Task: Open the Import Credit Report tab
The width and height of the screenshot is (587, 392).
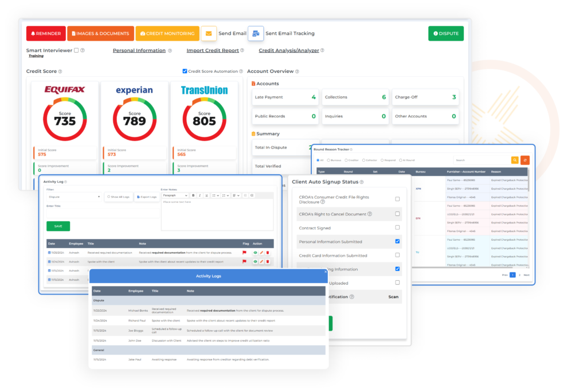Action: click(x=212, y=50)
